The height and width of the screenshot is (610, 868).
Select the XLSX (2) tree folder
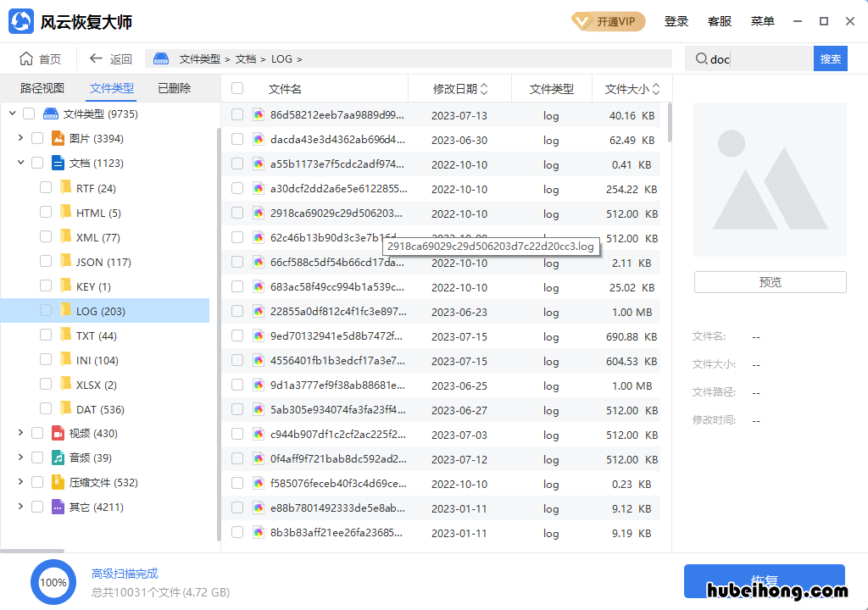pyautogui.click(x=97, y=385)
